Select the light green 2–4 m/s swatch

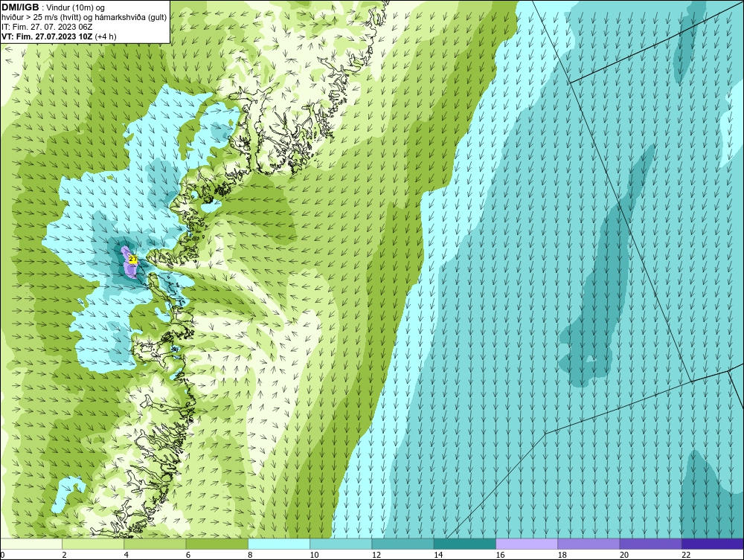(x=93, y=544)
